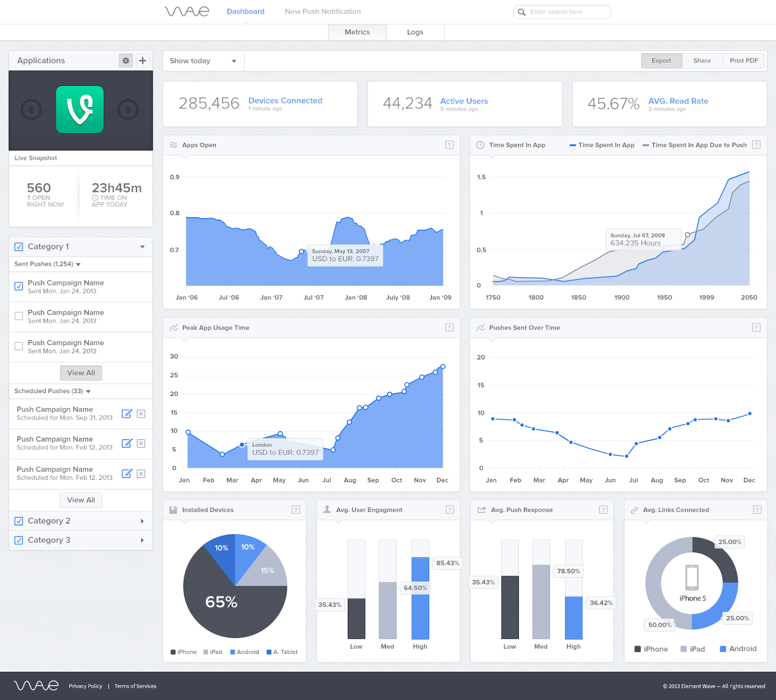This screenshot has height=700, width=776.
Task: Open the Privacy Policy link
Action: [x=85, y=686]
